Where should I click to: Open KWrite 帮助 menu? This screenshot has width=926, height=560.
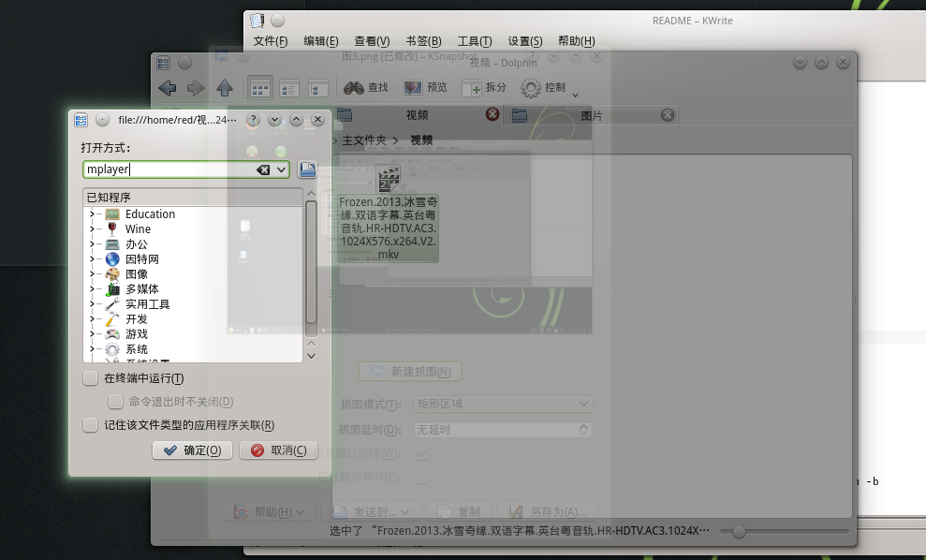pyautogui.click(x=577, y=41)
